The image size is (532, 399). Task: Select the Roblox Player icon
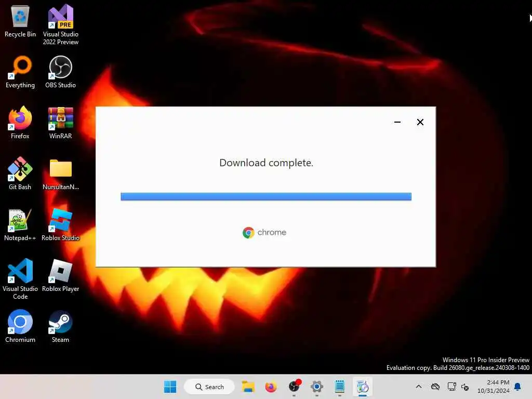click(60, 275)
